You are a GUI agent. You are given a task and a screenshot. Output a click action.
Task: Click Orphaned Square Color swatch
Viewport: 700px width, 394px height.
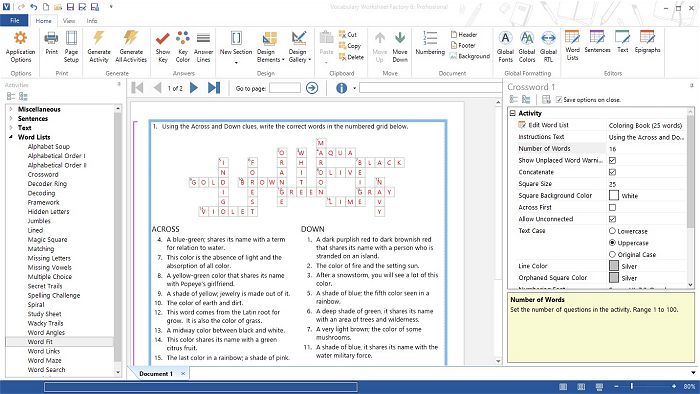point(614,277)
